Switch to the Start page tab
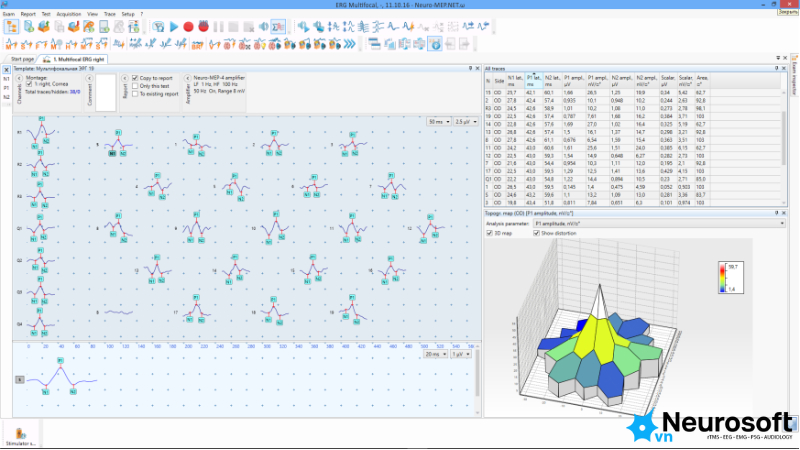Viewport: 800px width, 450px height. 22,59
